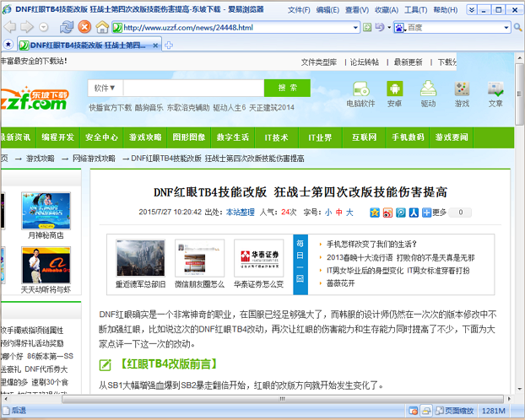Click the undo closed tab icon
The height and width of the screenshot is (420, 525).
(x=380, y=27)
